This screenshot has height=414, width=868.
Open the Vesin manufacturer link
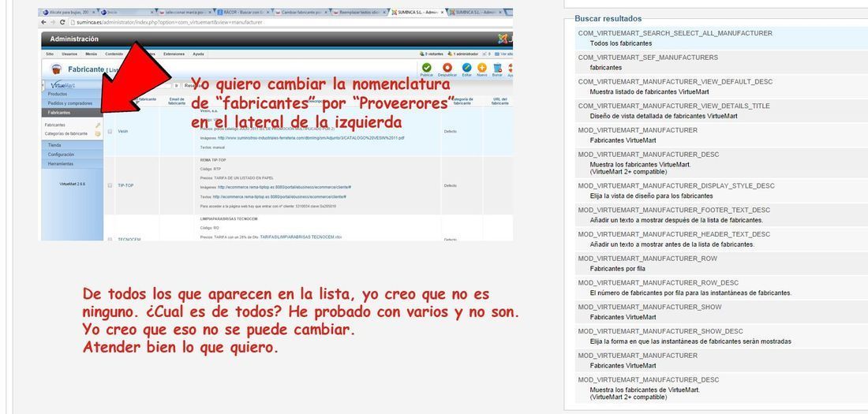coord(123,131)
